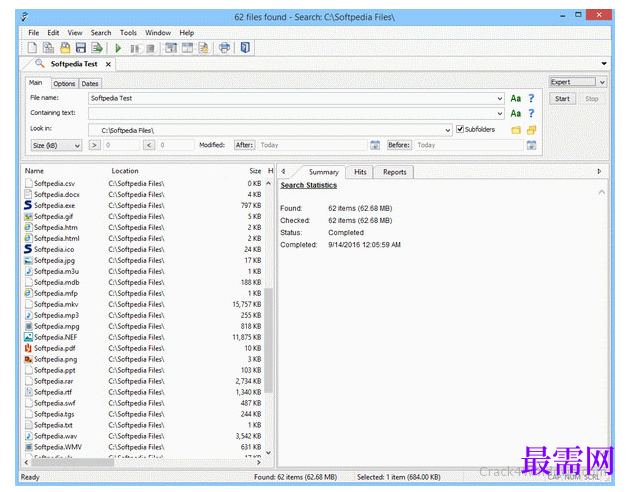Toggle the Before date button

click(399, 145)
